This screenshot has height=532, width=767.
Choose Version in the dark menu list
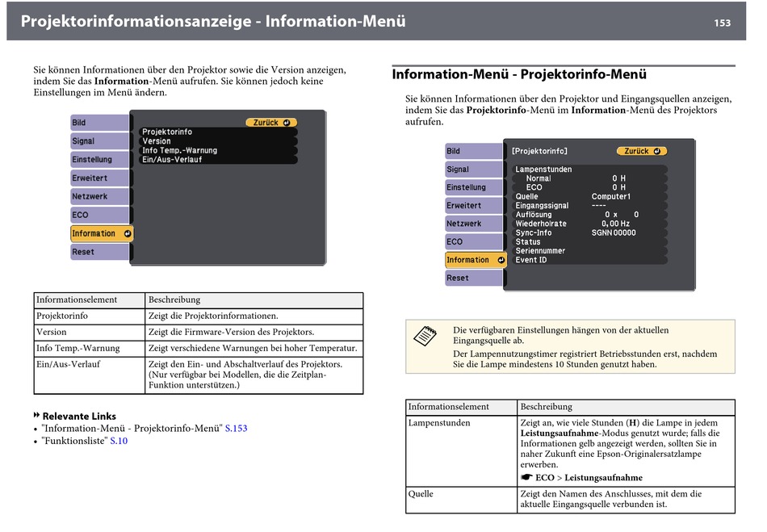(x=218, y=141)
